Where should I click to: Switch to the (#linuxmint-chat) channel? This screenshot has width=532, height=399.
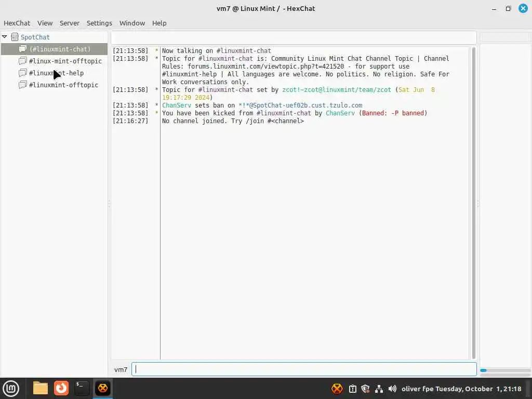[54, 49]
